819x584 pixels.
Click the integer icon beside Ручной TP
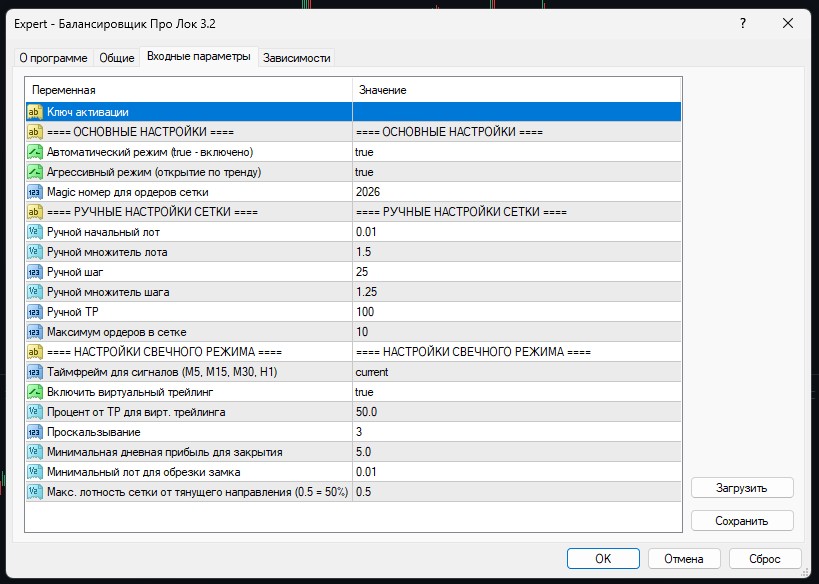(x=34, y=312)
